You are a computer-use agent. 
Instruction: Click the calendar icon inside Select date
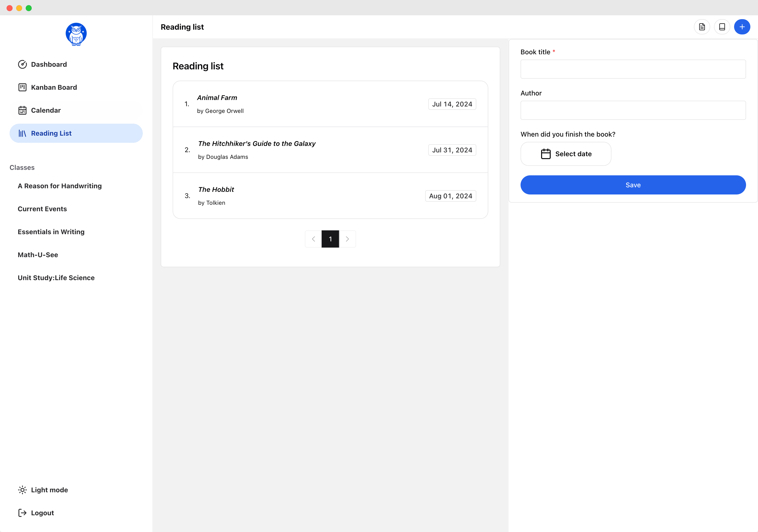[546, 154]
